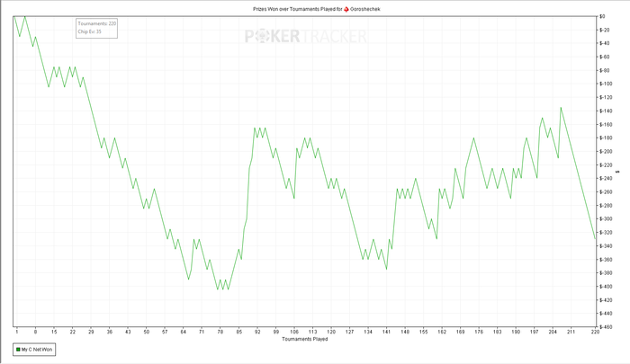Screen dimensions: 630x364
Task: Click the x-axis tick label '50'
Action: click(x=146, y=332)
